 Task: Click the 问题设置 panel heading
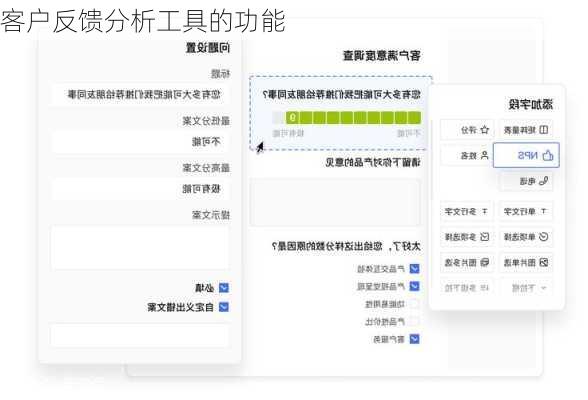208,48
